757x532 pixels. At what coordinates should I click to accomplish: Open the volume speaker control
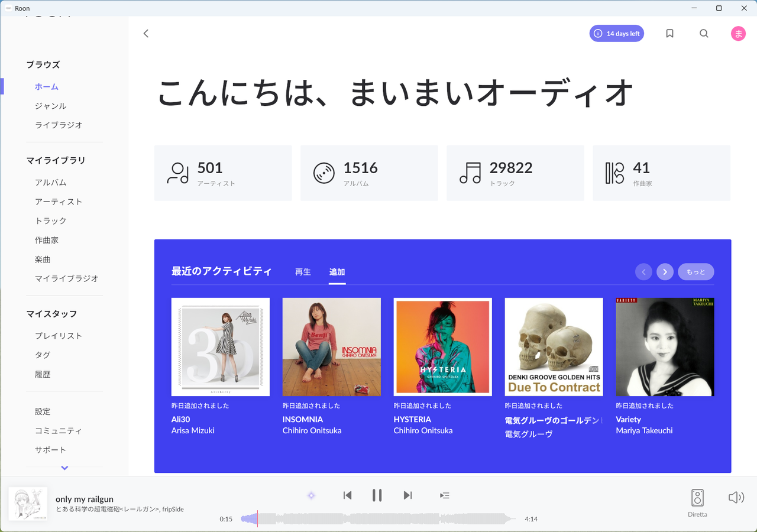[736, 497]
